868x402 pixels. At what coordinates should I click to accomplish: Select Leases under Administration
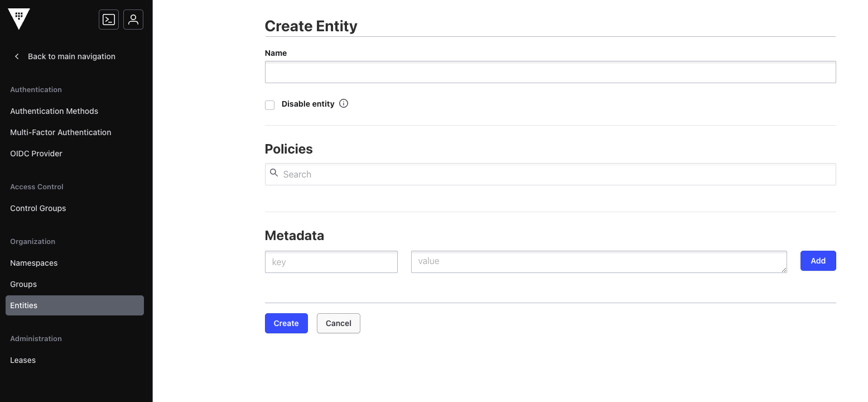(23, 360)
